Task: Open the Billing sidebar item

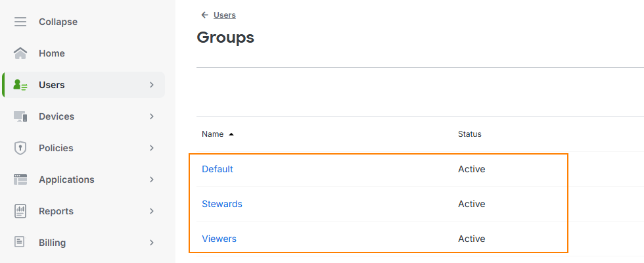Action: 84,243
